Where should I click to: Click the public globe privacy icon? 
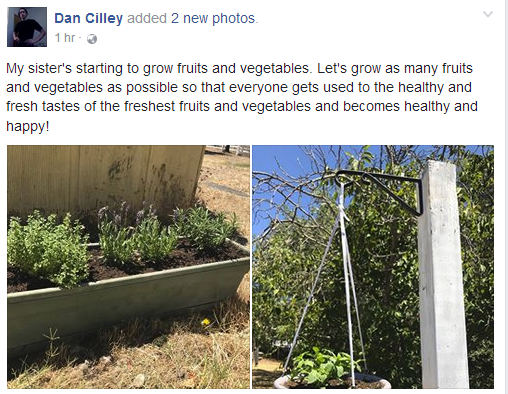click(x=92, y=39)
